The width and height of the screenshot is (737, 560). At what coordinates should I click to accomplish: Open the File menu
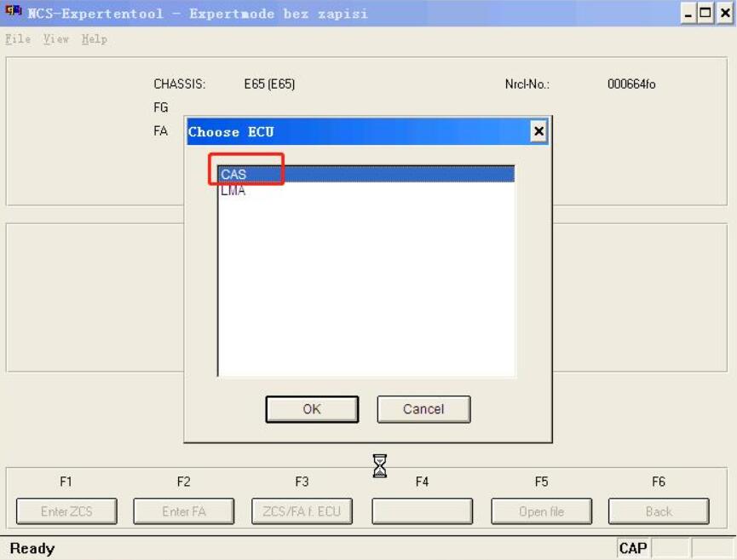[x=18, y=39]
